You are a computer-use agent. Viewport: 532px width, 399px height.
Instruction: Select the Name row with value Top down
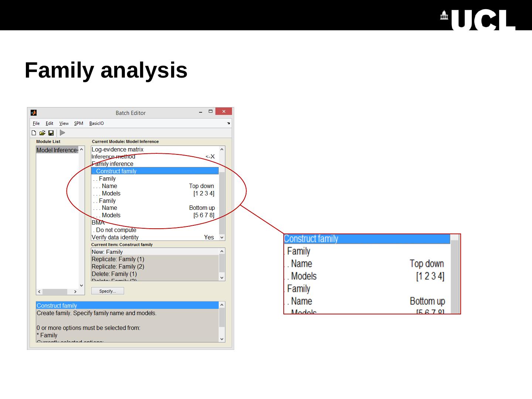tap(155, 186)
